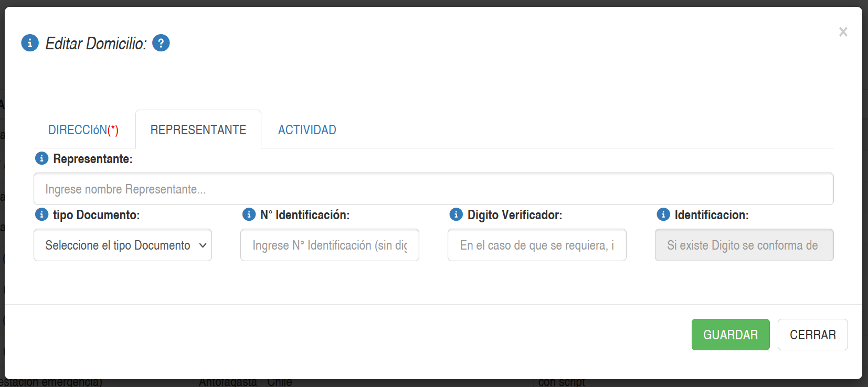Click the info icon beside Identificacion label
This screenshot has height=387, width=868.
pyautogui.click(x=663, y=214)
